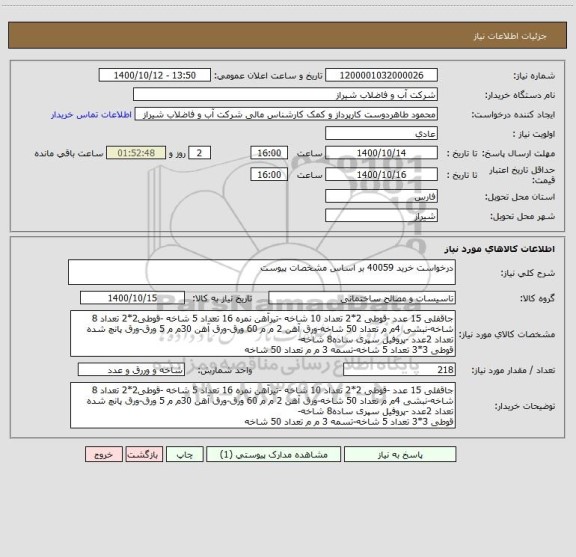Click announcement date field 1400/10/12 - 13:50

point(155,75)
